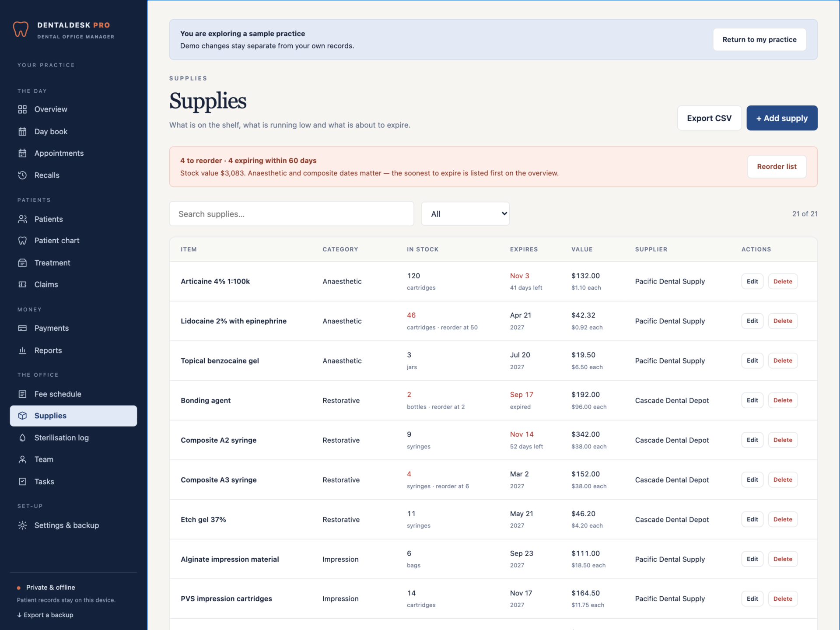This screenshot has width=840, height=630.
Task: Click the Settings & backup gear icon
Action: point(22,525)
